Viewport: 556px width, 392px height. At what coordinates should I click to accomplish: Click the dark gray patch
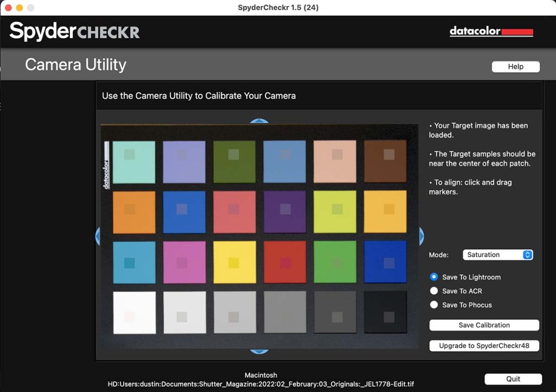coord(335,312)
